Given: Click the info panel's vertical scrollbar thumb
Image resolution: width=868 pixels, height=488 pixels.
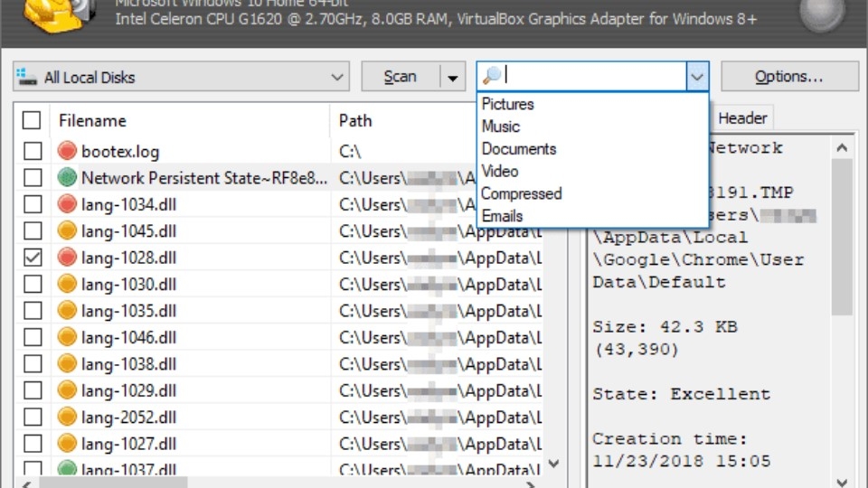Looking at the screenshot, I should pos(842,237).
